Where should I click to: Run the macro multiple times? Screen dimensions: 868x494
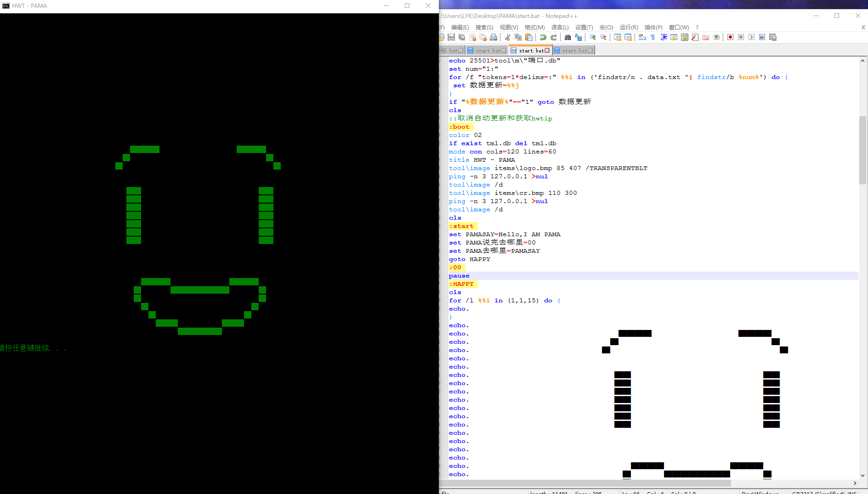762,37
